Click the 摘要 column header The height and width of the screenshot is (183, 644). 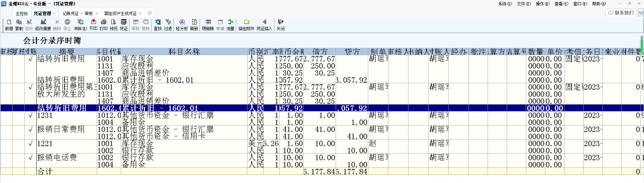(66, 51)
